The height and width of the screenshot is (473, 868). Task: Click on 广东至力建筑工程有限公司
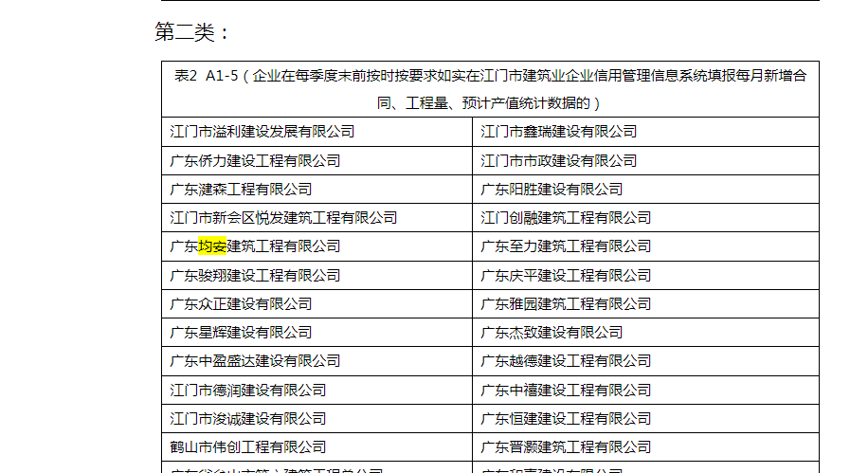[566, 246]
